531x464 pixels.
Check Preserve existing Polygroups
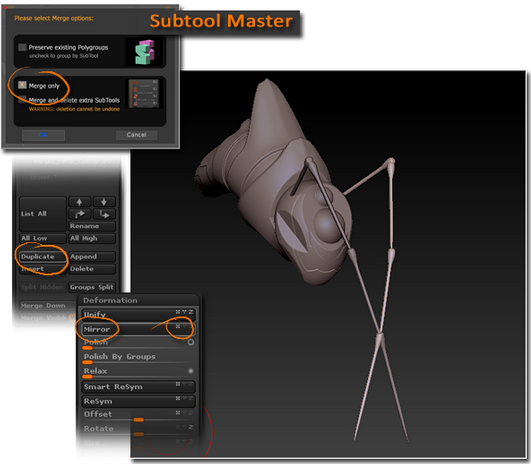point(22,47)
